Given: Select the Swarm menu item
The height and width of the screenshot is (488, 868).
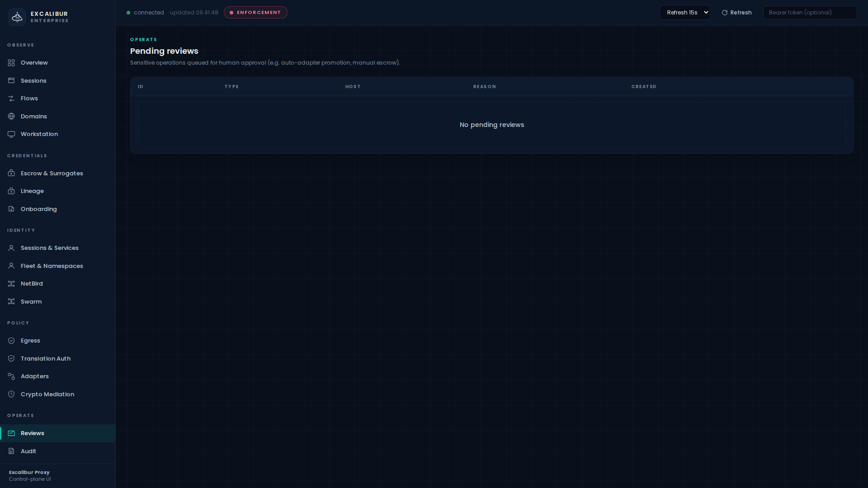Looking at the screenshot, I should (31, 302).
